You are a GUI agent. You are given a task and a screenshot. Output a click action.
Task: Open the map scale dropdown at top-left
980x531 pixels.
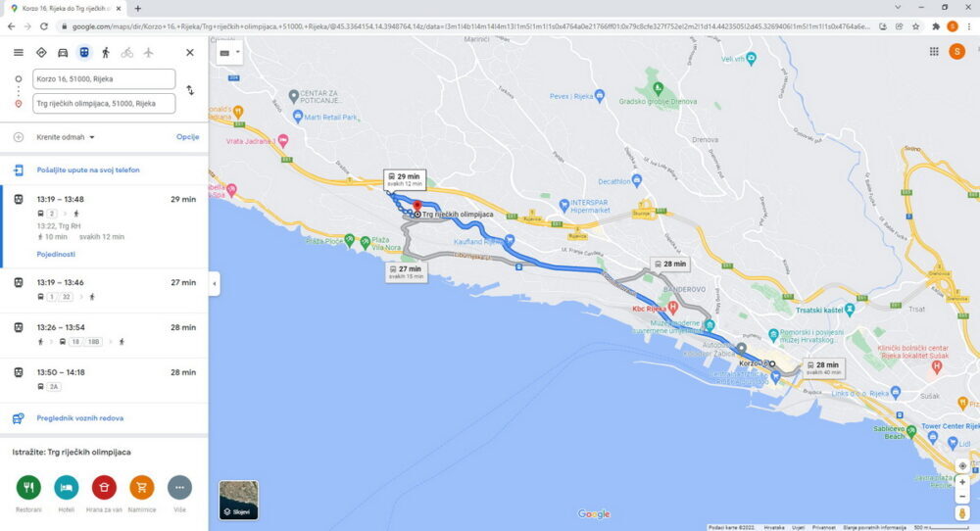229,53
